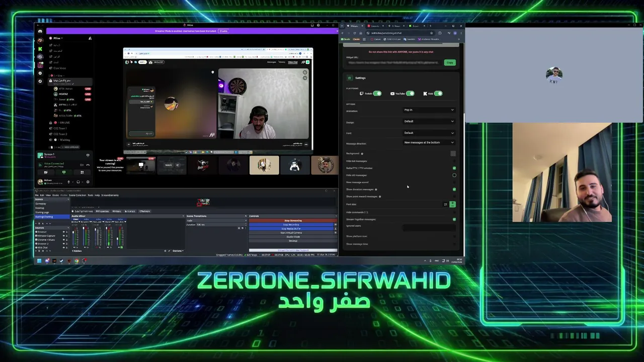Click the green Copy button for Widget URL
Image resolution: width=644 pixels, height=362 pixels.
(x=450, y=62)
